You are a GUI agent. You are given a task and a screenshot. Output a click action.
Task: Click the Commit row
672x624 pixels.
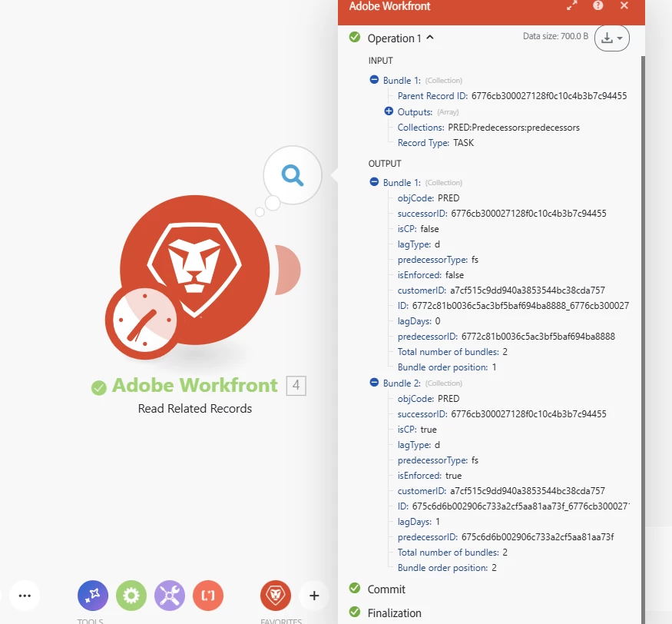point(386,589)
